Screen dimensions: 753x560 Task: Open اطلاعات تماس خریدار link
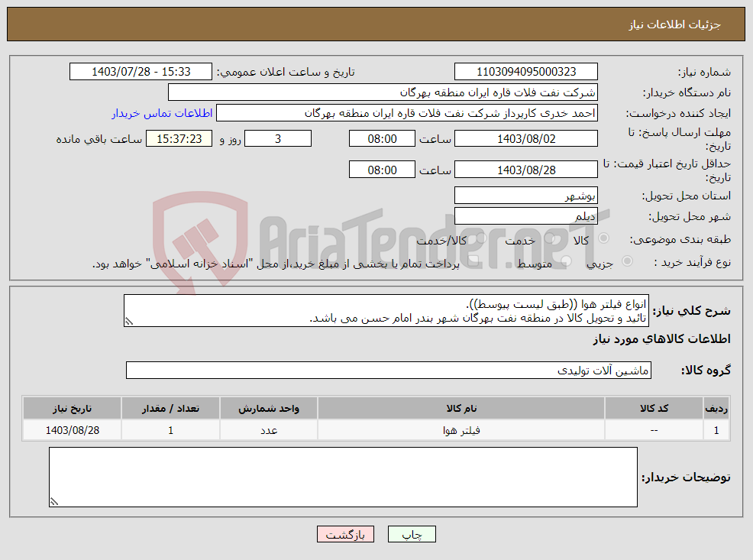coord(163,113)
